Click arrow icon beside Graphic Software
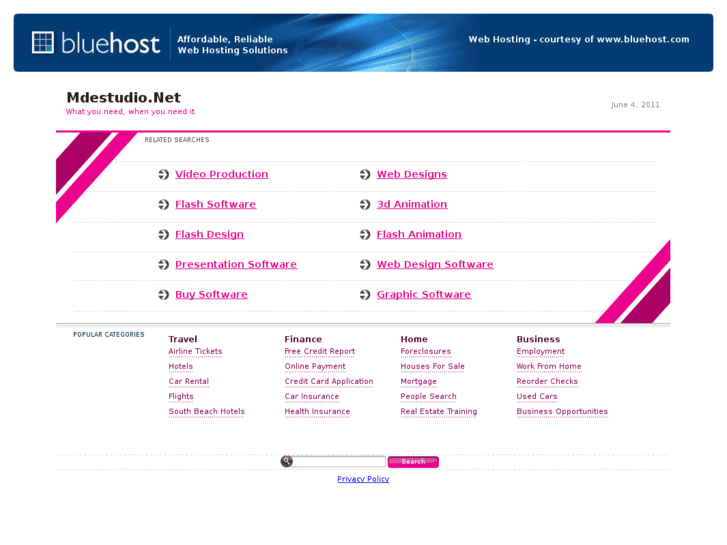 [365, 295]
